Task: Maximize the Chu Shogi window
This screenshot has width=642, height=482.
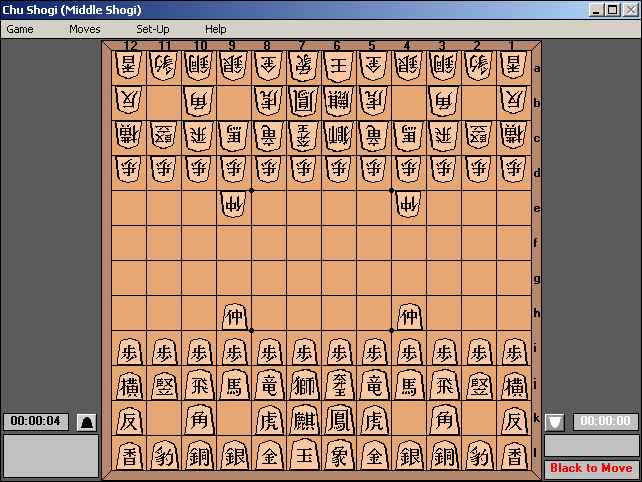Action: click(x=613, y=10)
